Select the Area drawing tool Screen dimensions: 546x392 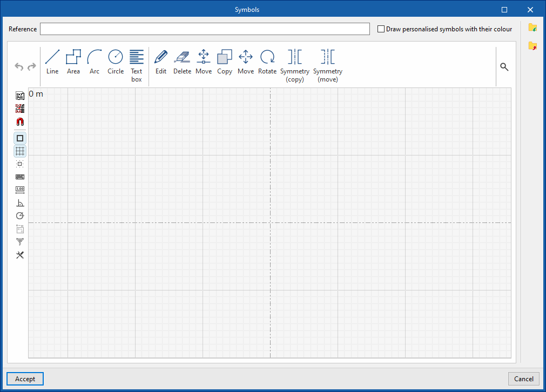point(73,62)
